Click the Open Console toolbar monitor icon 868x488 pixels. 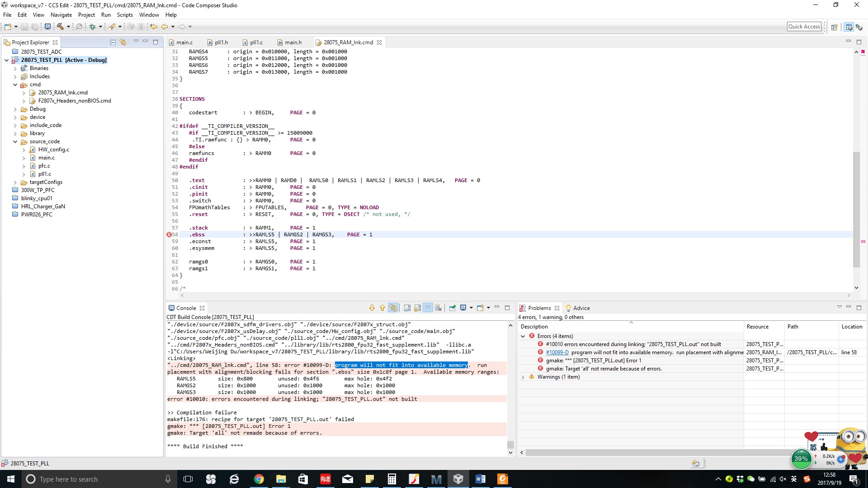point(47,27)
